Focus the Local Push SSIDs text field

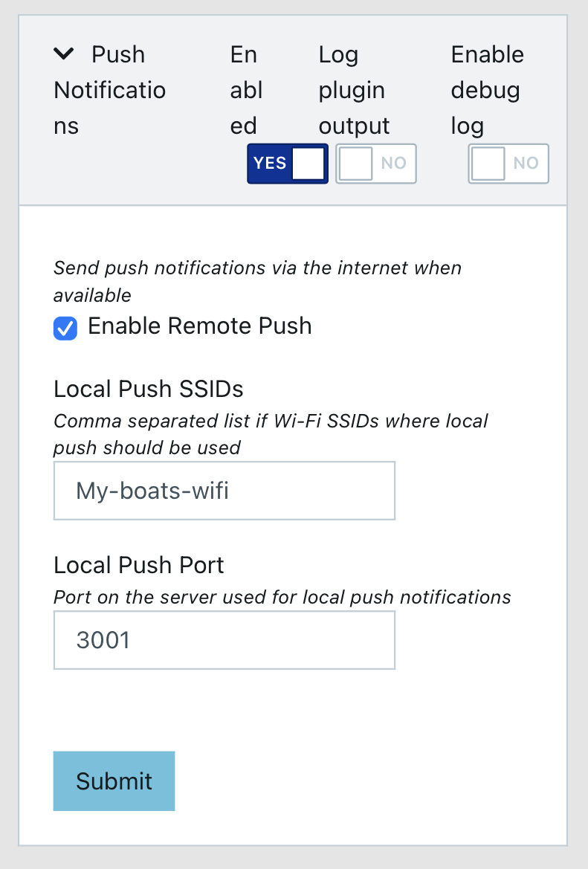click(x=224, y=491)
